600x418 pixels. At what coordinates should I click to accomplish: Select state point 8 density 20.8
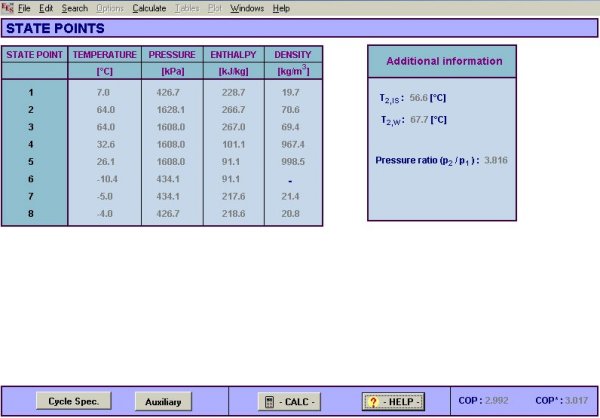(290, 214)
